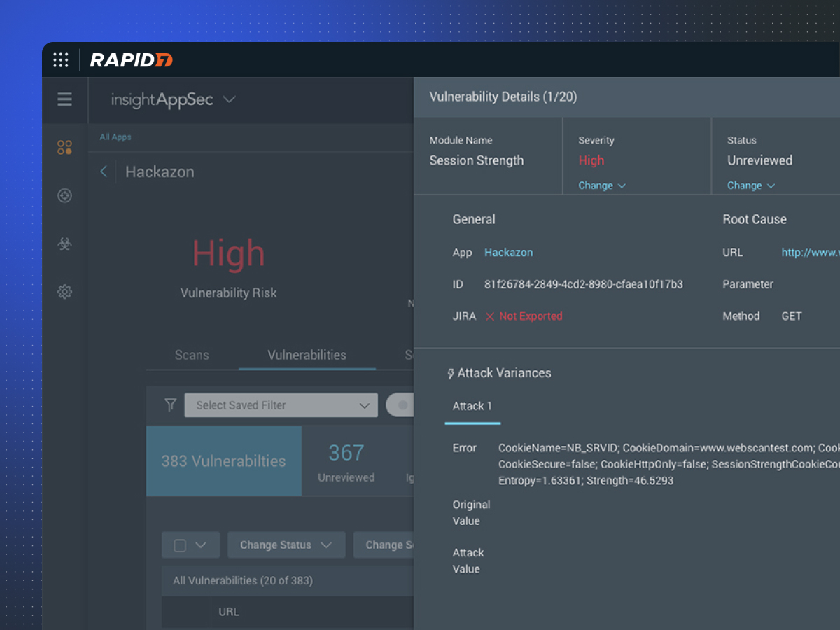Open the Change Status dropdown
This screenshot has width=840, height=630.
click(x=286, y=545)
